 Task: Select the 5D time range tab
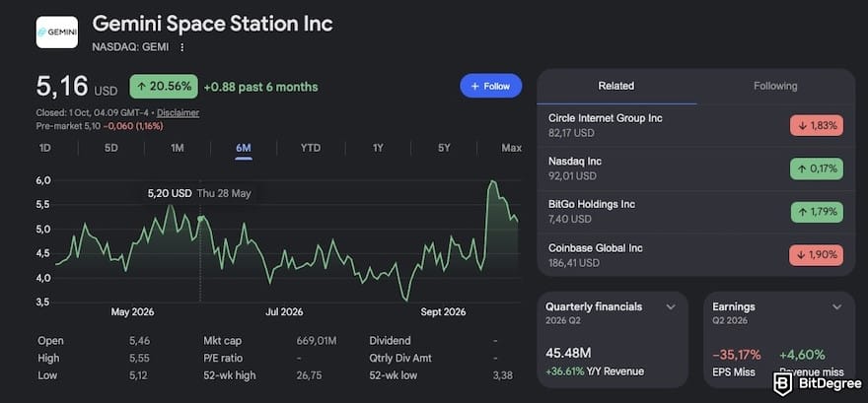[x=111, y=148]
